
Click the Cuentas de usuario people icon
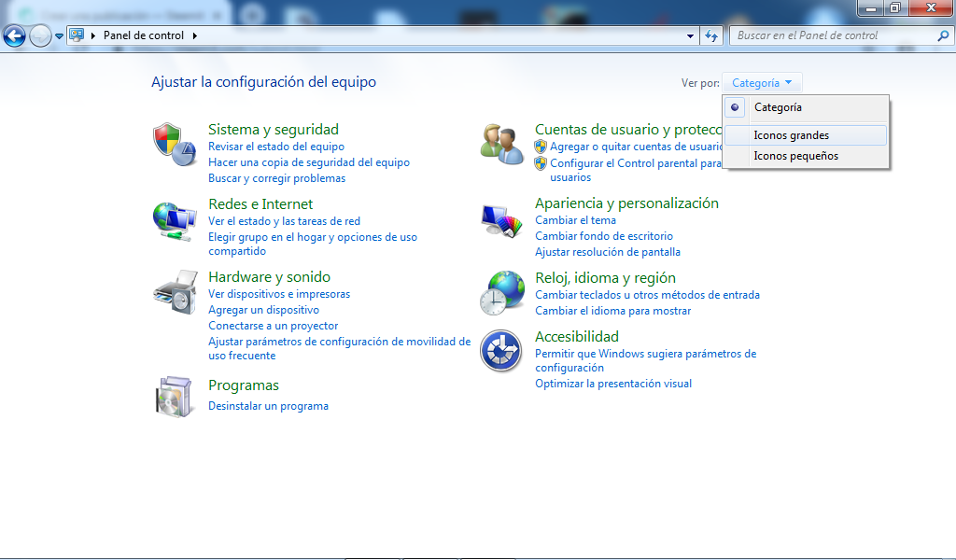coord(501,144)
